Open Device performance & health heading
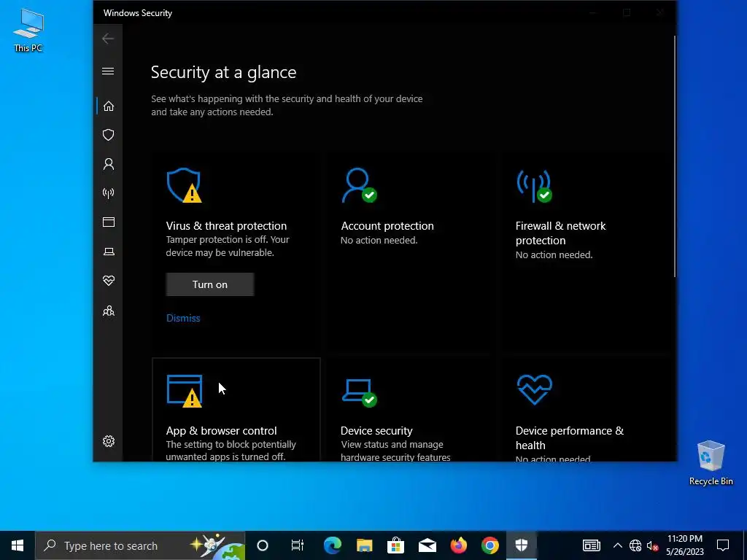The width and height of the screenshot is (747, 560). [x=569, y=437]
